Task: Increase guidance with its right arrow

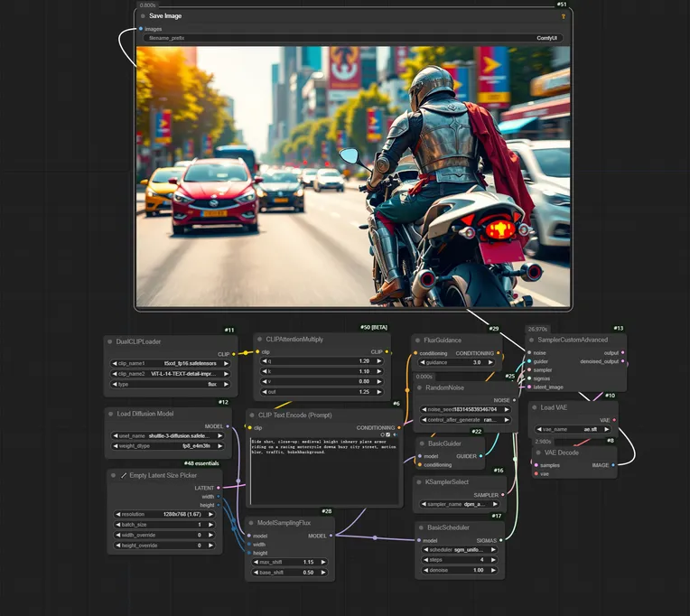Action: 490,362
